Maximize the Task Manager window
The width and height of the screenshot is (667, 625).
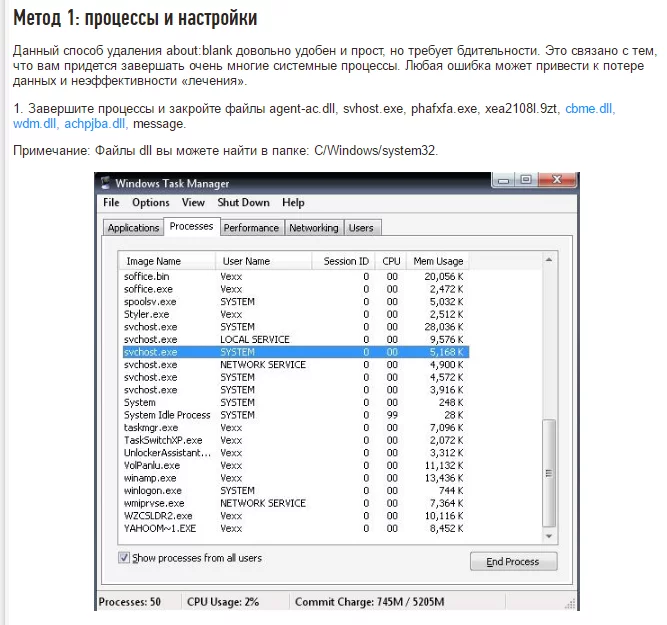click(x=526, y=180)
